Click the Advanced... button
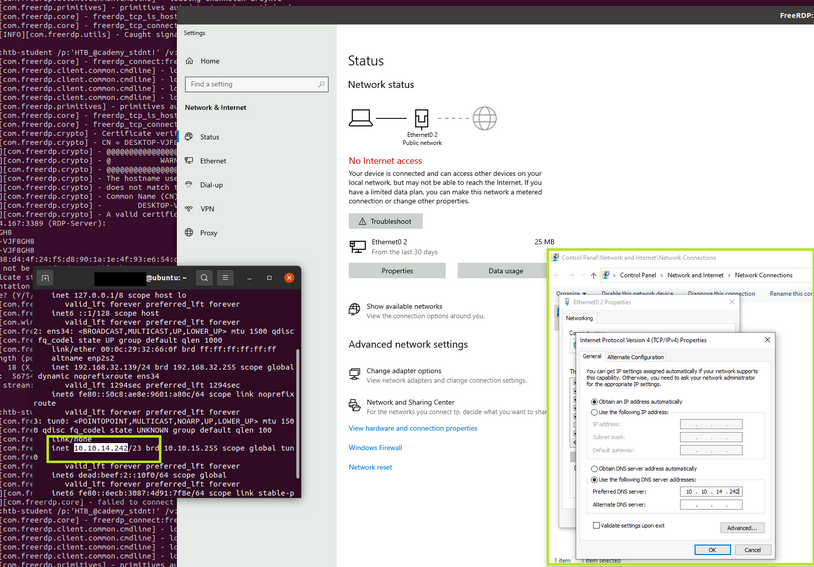Viewport: 814px width, 567px height. point(742,528)
